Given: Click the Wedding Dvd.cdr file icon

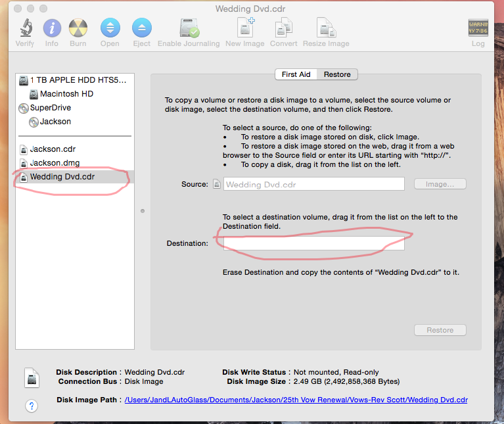Looking at the screenshot, I should coord(24,177).
